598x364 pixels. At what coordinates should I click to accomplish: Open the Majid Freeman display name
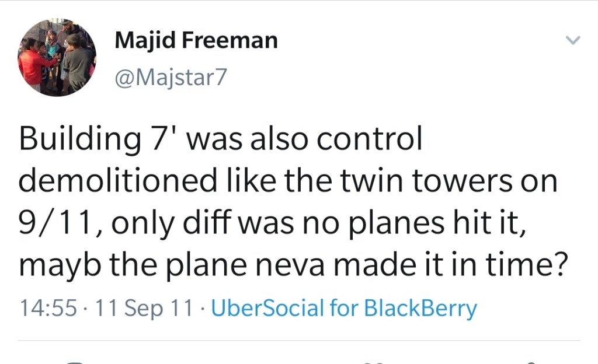click(x=196, y=41)
